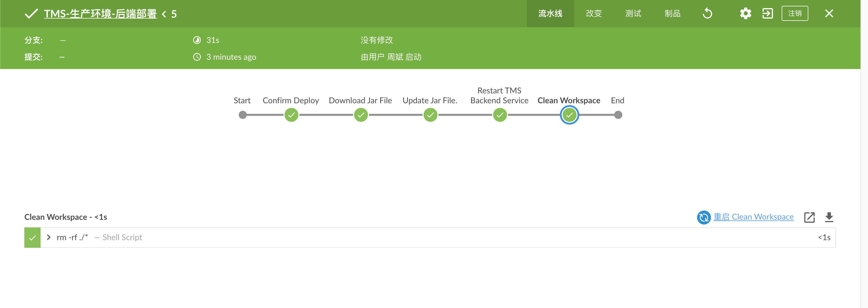868x308 pixels.
Task: Select the Update Jar File stage node
Action: (x=430, y=115)
